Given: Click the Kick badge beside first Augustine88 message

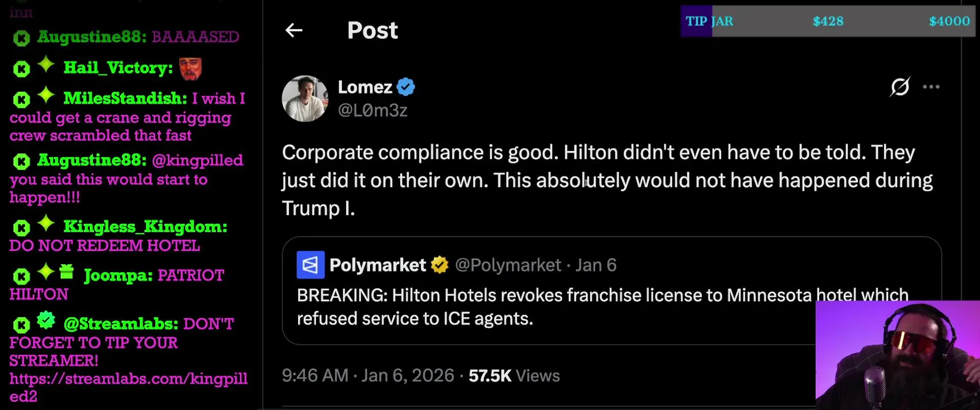Looking at the screenshot, I should pos(21,38).
